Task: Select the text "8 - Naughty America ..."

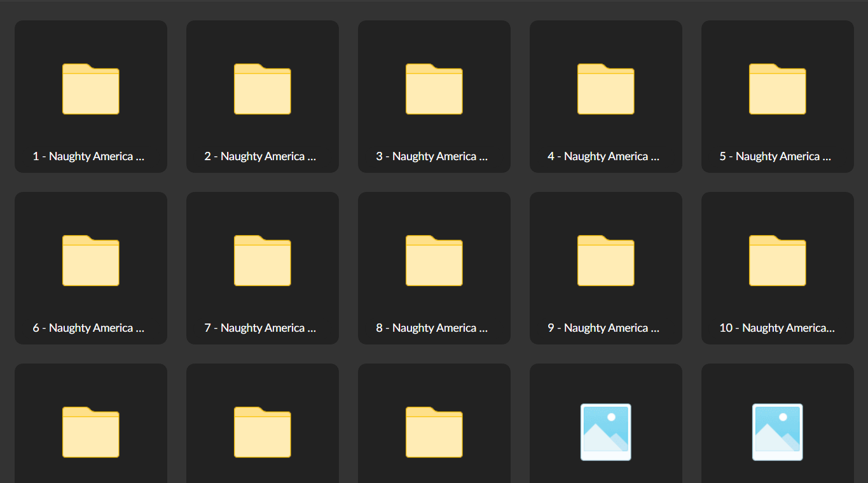Action: pyautogui.click(x=432, y=328)
